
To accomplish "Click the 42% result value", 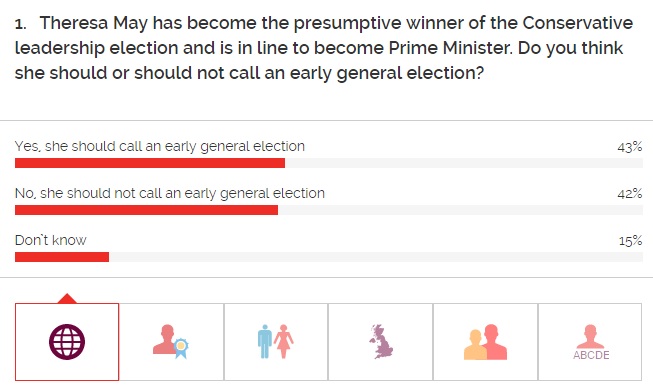I will (630, 194).
